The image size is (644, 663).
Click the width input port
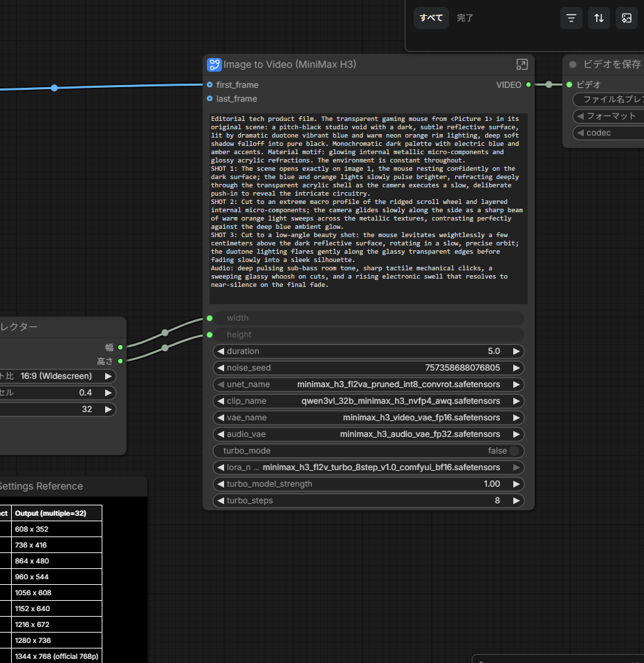210,318
